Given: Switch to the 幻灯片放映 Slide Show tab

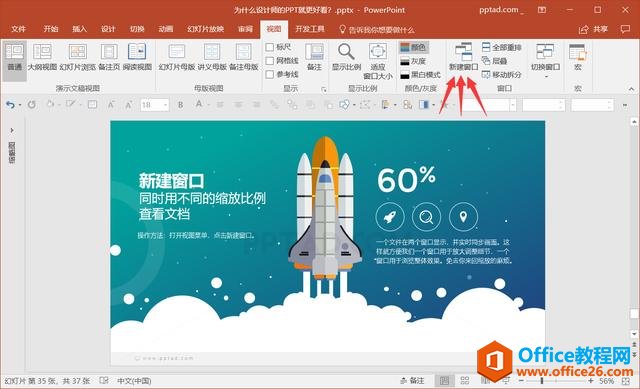Looking at the screenshot, I should (x=206, y=29).
